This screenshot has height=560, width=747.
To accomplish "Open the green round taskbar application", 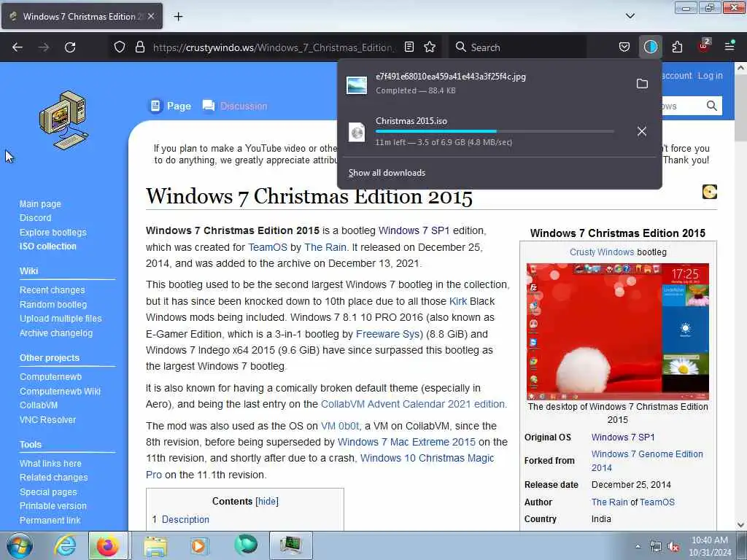I will [246, 545].
